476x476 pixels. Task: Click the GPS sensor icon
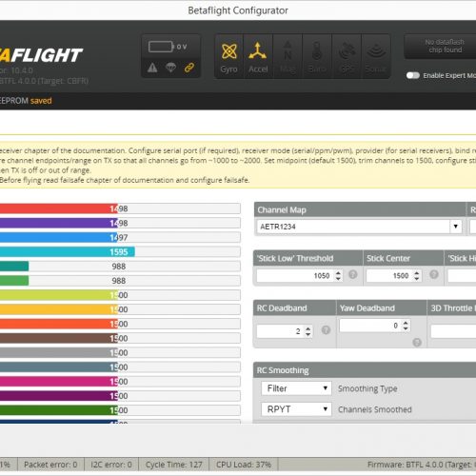point(347,57)
